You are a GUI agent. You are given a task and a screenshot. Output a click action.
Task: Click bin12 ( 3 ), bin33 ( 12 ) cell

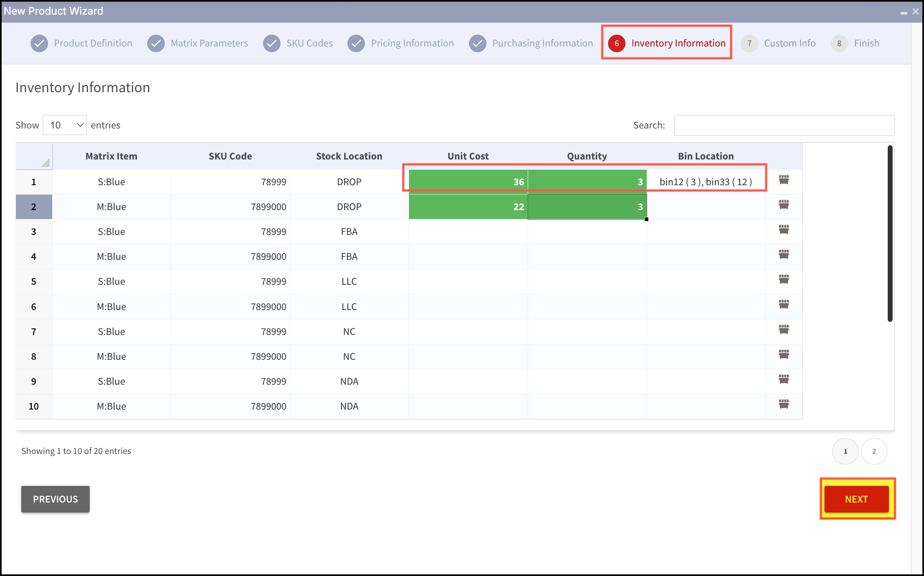(x=706, y=182)
